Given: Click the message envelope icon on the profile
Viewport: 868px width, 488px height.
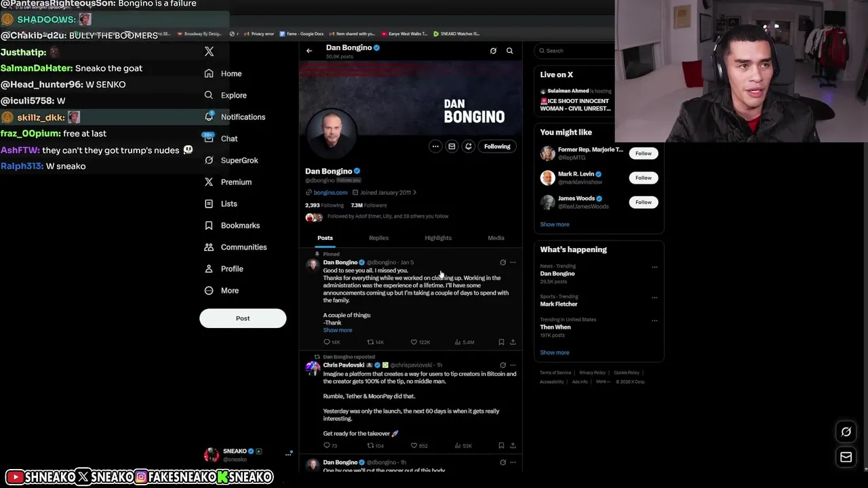Looking at the screenshot, I should [452, 146].
